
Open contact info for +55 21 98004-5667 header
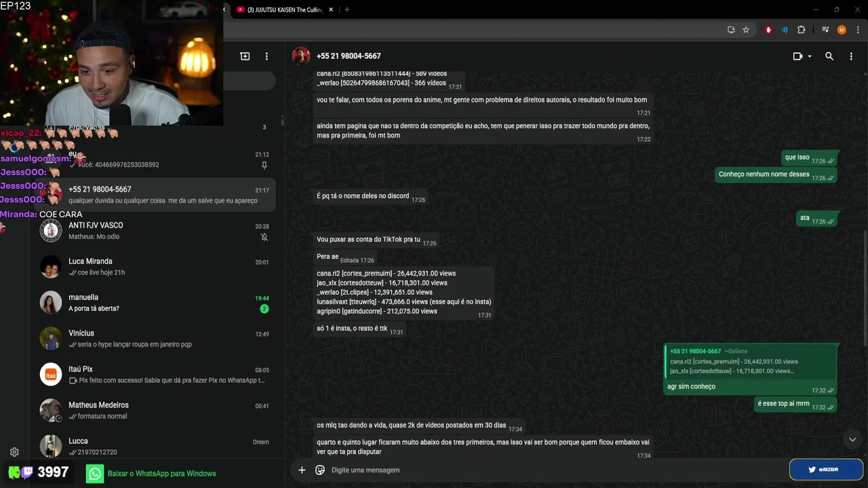349,56
